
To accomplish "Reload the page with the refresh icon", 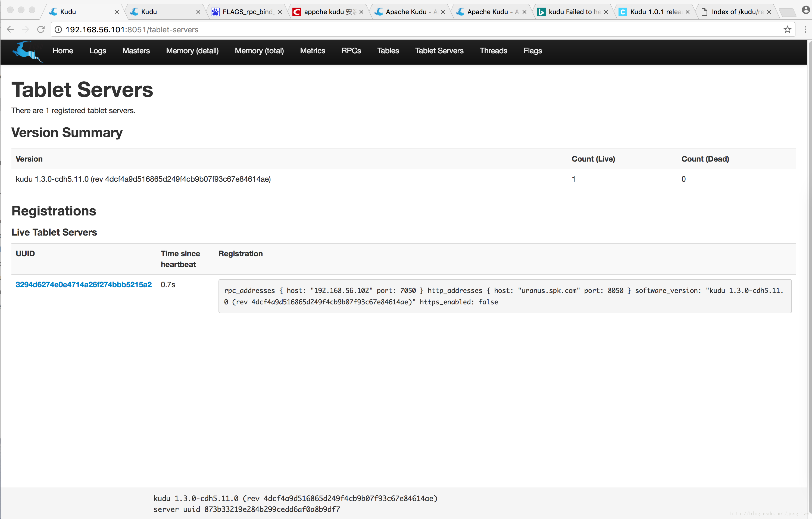I will [x=41, y=30].
